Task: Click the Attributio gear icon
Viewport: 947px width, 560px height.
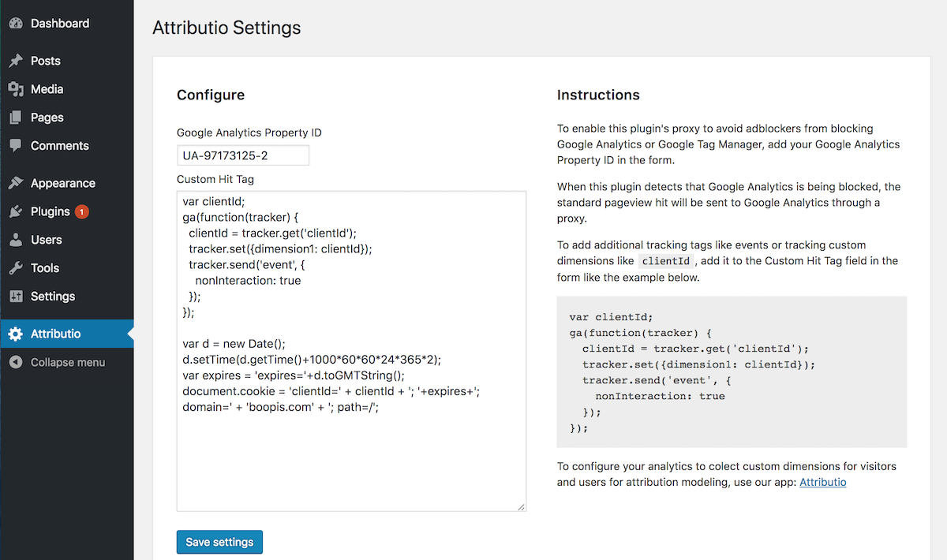Action: [x=16, y=334]
